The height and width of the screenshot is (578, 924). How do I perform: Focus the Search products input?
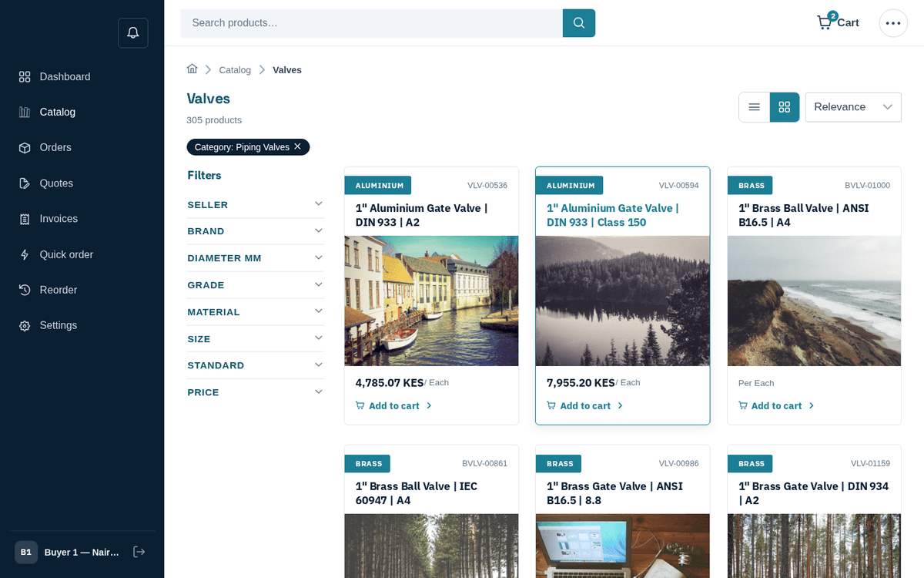(372, 23)
